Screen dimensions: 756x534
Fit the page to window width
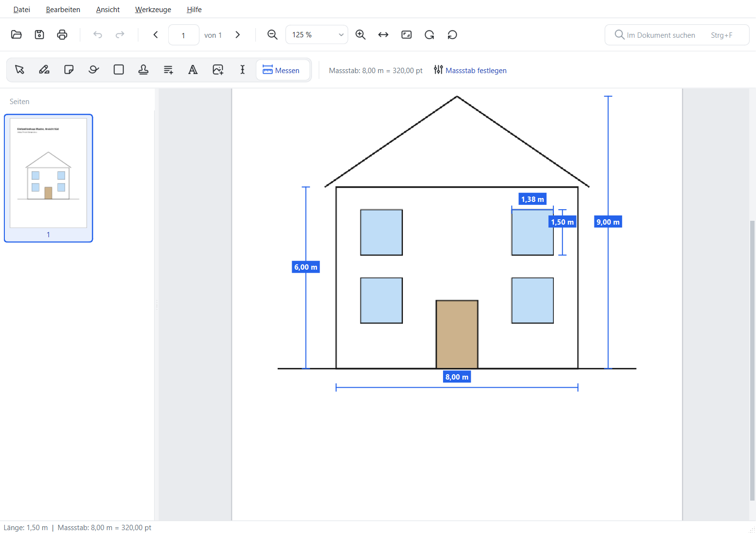[x=383, y=34]
